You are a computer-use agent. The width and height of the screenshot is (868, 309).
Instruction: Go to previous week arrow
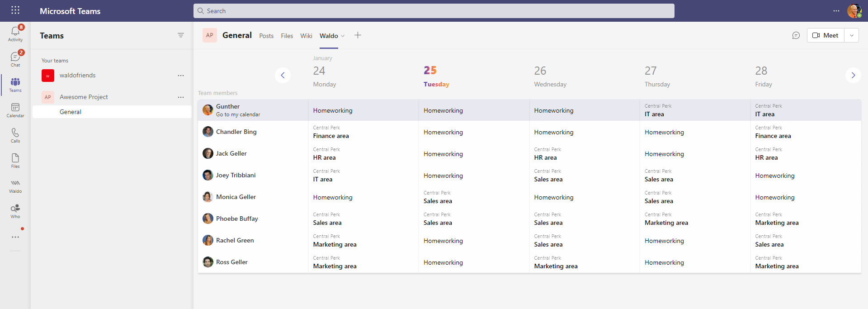pyautogui.click(x=283, y=75)
